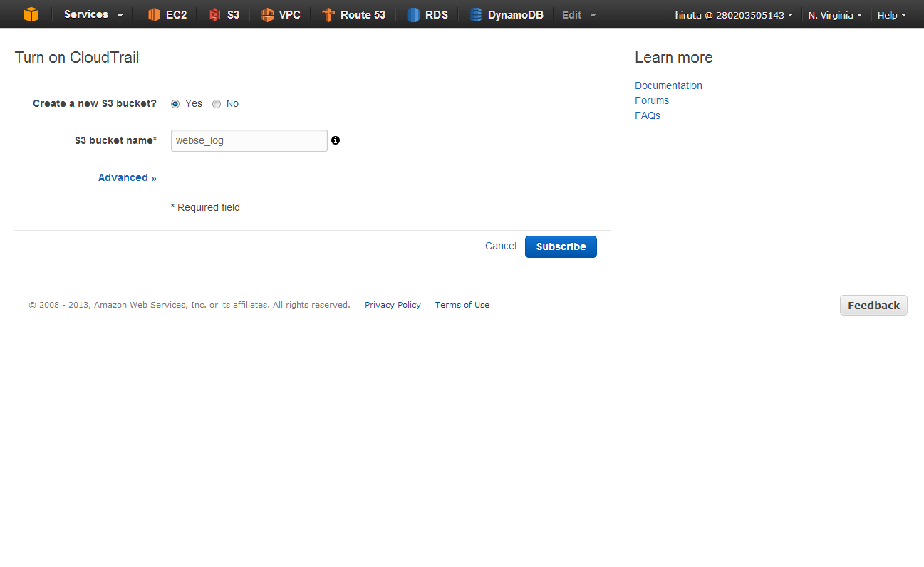924x567 pixels.
Task: Click the '* Required field' note
Action: click(205, 207)
